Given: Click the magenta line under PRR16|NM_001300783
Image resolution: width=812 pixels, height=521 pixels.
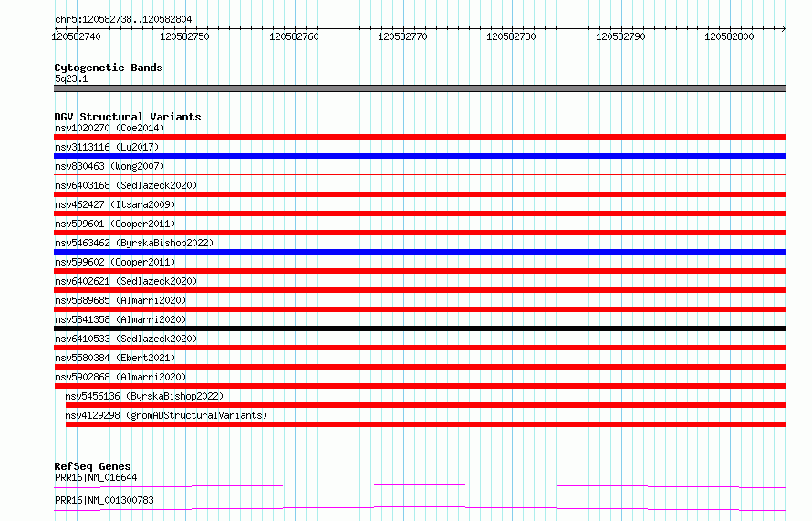Looking at the screenshot, I should pos(420,508).
